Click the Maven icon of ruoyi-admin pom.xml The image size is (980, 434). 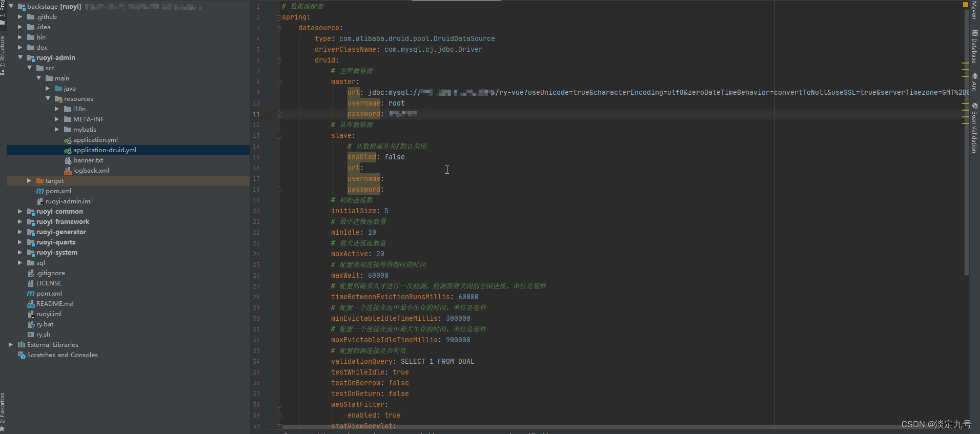point(40,191)
